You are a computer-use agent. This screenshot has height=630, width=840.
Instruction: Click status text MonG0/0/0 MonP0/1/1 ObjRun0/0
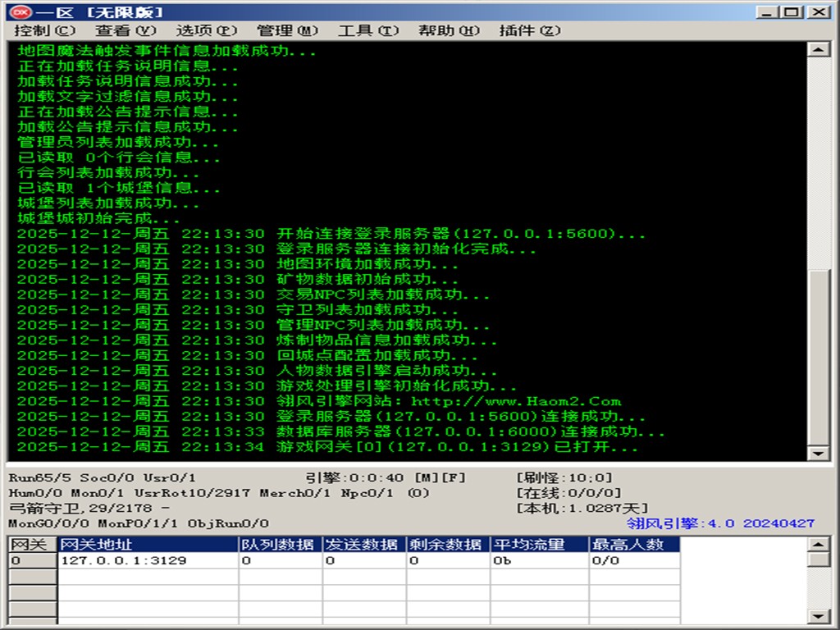coord(139,523)
